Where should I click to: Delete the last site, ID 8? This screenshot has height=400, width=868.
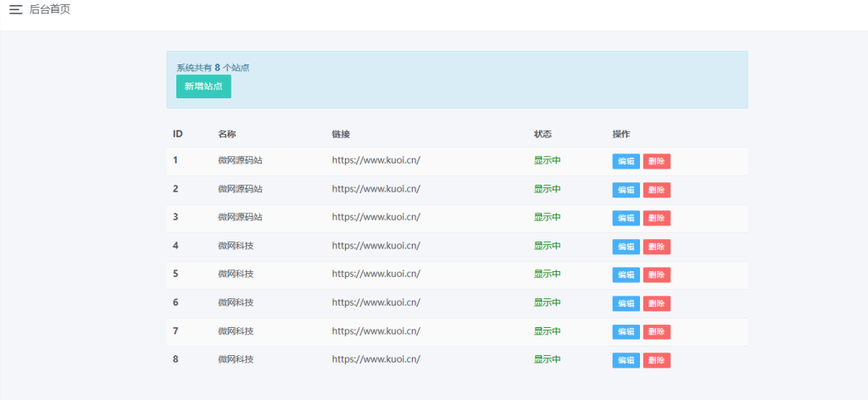(x=656, y=360)
